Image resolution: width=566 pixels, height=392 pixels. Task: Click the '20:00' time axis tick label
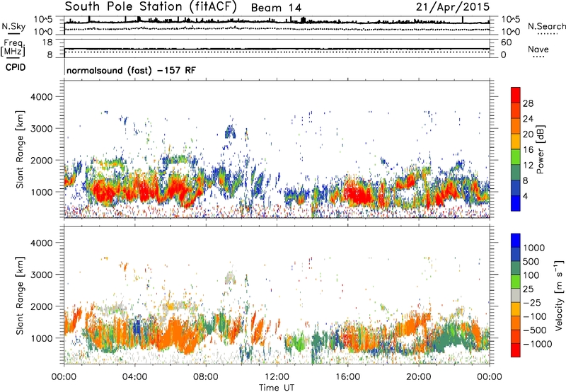[x=418, y=377]
